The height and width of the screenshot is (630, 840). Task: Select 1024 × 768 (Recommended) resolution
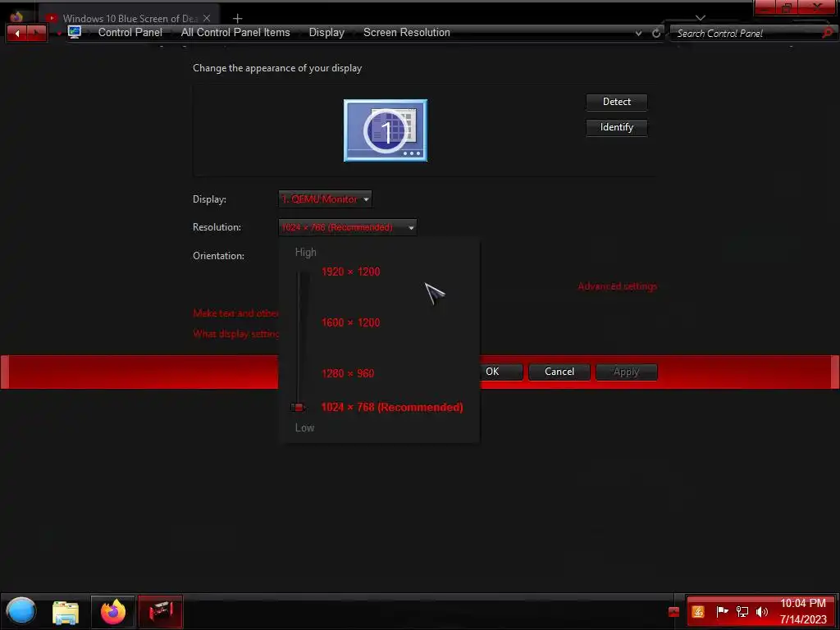tap(392, 407)
